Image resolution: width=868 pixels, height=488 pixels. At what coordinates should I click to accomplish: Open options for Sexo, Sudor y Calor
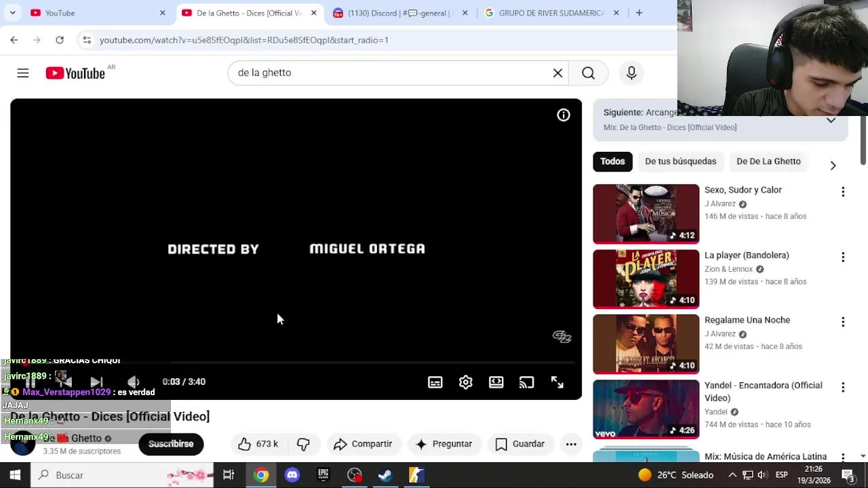[843, 192]
